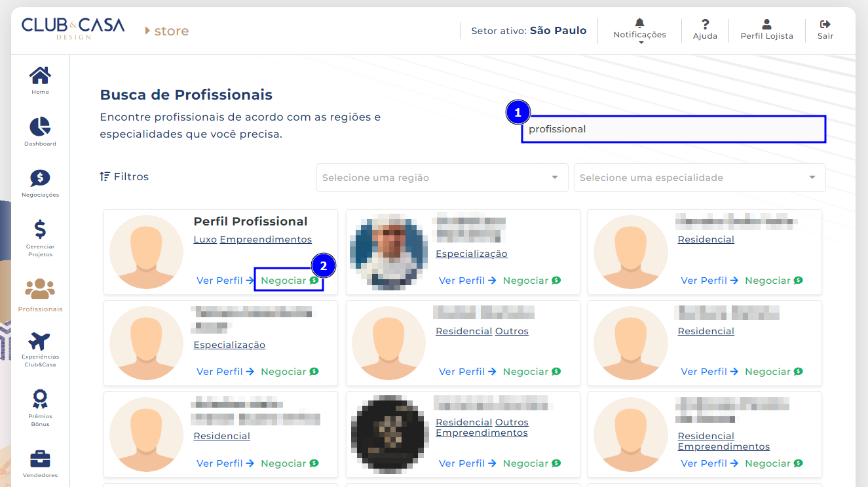The width and height of the screenshot is (868, 487).
Task: Open the 'Selecione uma especialidade' dropdown
Action: click(699, 178)
